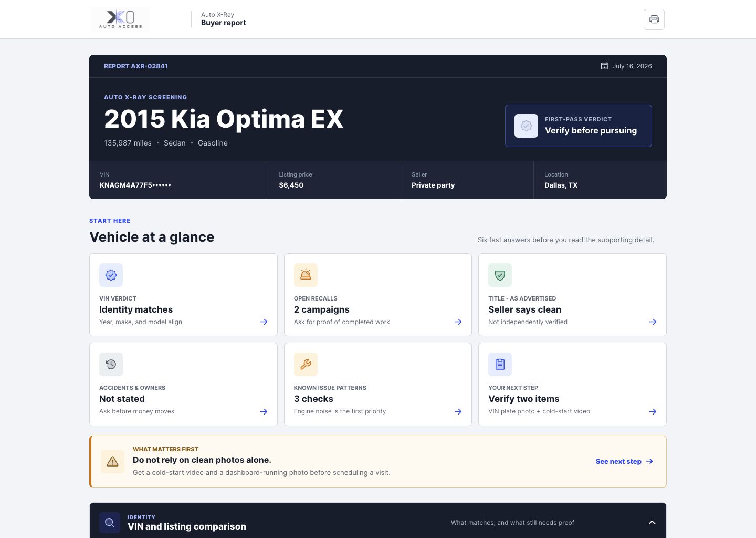Click the Known Issue Patterns wrench icon

[x=306, y=364]
